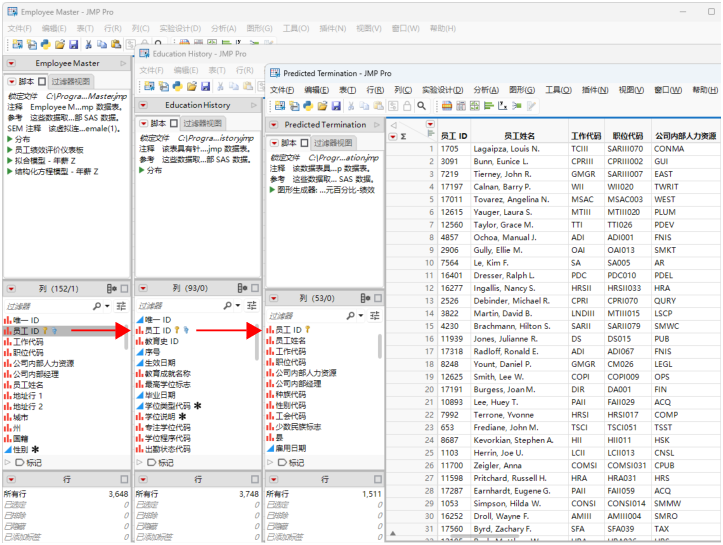Toggle the square box in Predicted Termination 列 header
723x545 pixels.
point(378,298)
